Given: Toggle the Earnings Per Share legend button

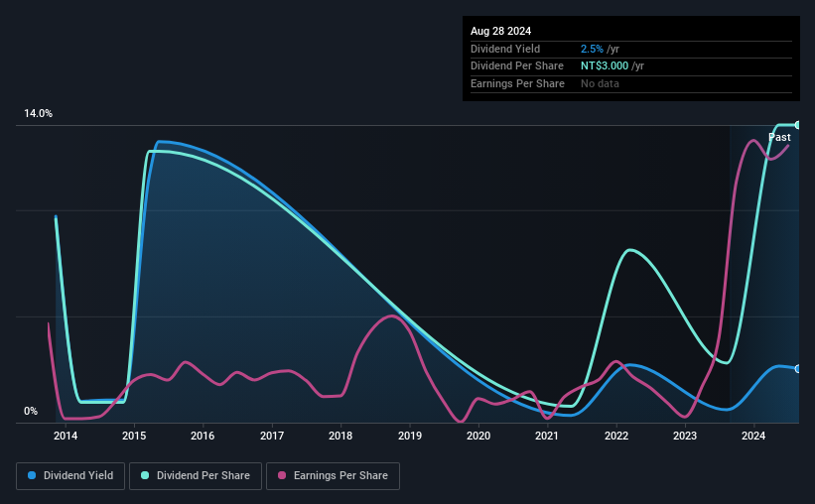Looking at the screenshot, I should pyautogui.click(x=333, y=476).
